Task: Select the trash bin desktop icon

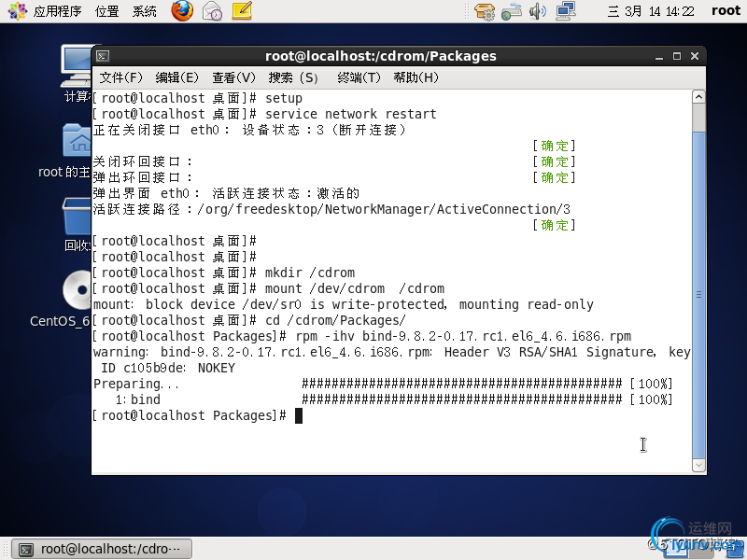Action: tap(77, 225)
